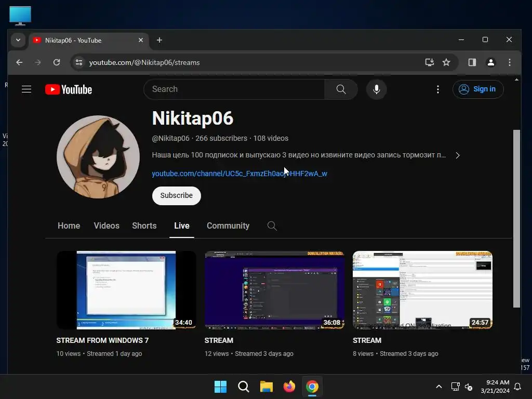Screen dimensions: 532x399
Task: Select the Nikitap06 - YouTube tab
Action: 89,40
